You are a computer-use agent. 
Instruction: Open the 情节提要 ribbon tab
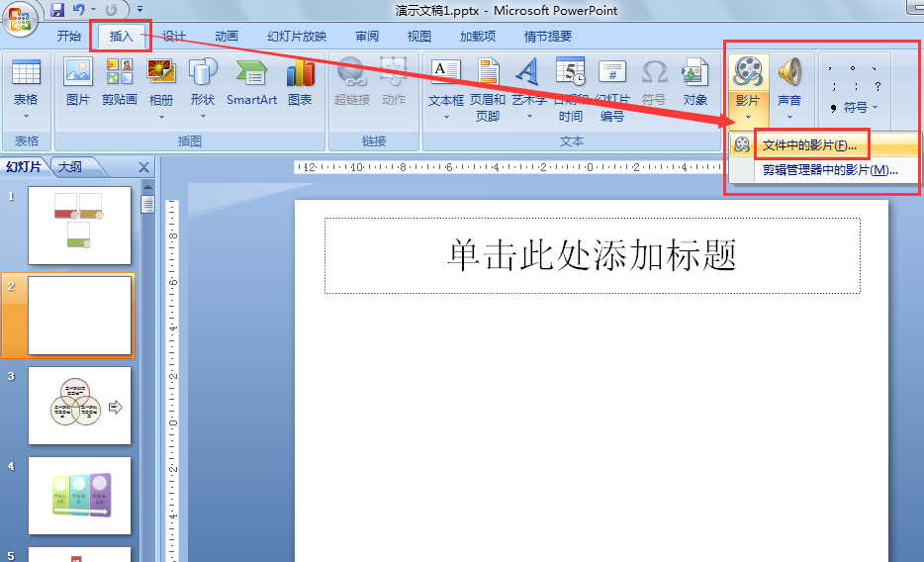547,36
